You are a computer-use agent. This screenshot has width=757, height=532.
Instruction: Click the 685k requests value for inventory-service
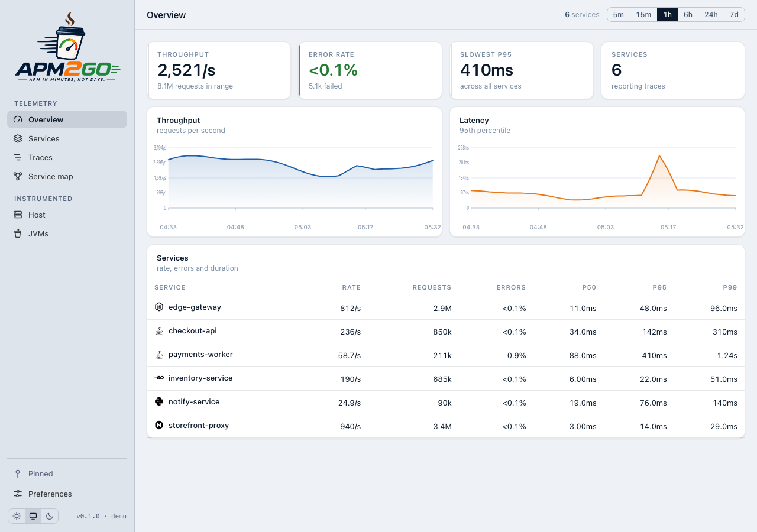442,379
